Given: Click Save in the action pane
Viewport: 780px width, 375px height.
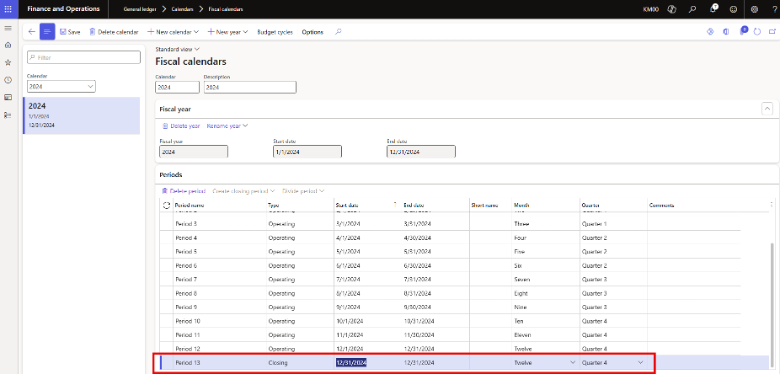Looking at the screenshot, I should 70,32.
